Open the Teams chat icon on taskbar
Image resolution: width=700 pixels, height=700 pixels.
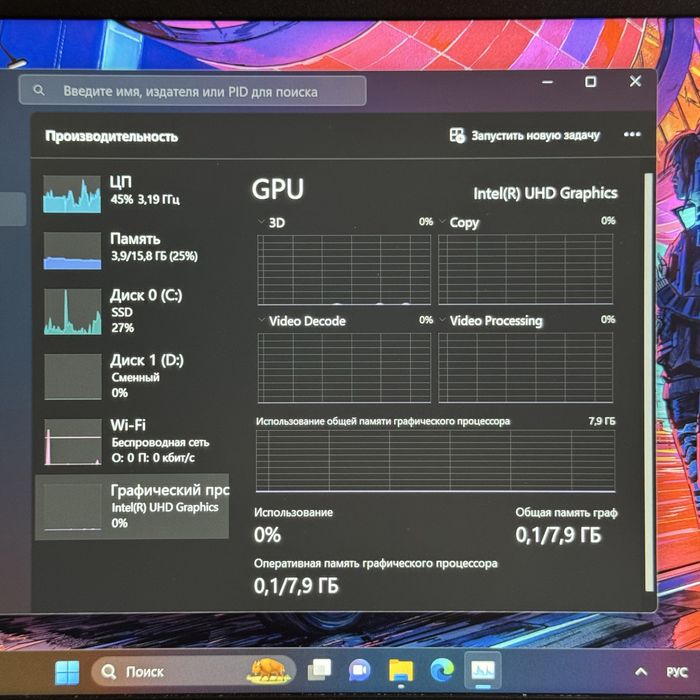360,671
